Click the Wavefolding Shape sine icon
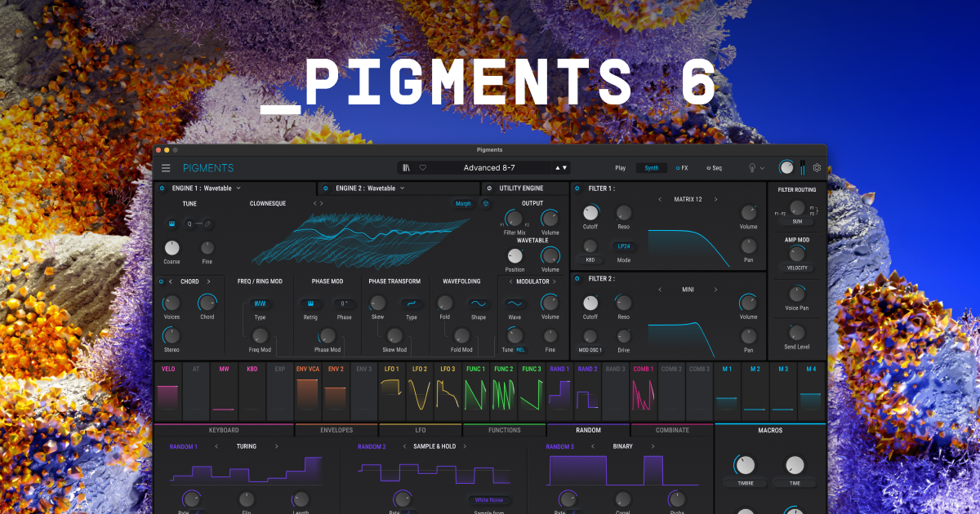Screen dimensions: 980x514 tap(478, 304)
